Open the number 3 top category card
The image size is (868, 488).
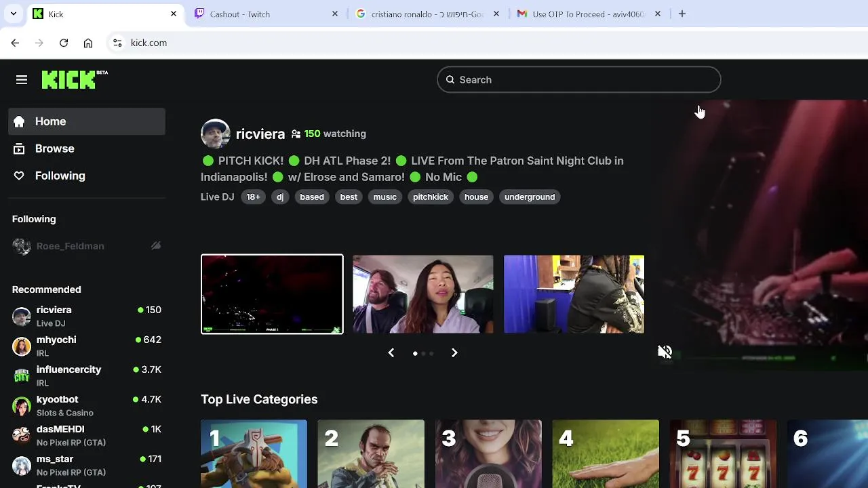click(x=488, y=453)
